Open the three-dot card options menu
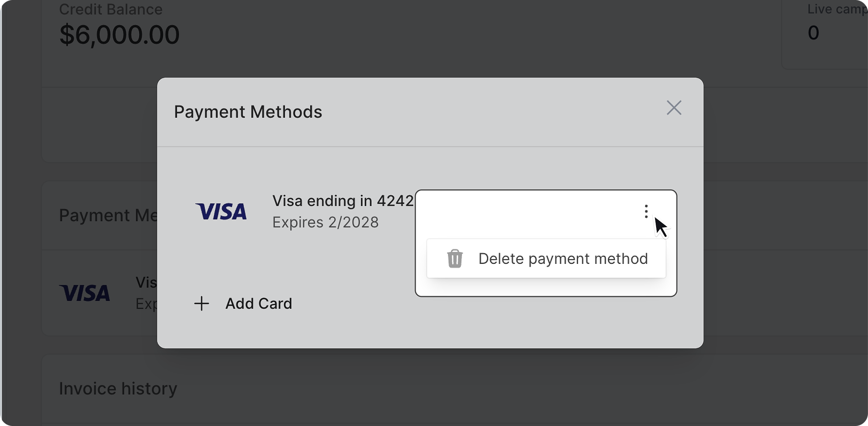This screenshot has height=426, width=868. pos(646,211)
